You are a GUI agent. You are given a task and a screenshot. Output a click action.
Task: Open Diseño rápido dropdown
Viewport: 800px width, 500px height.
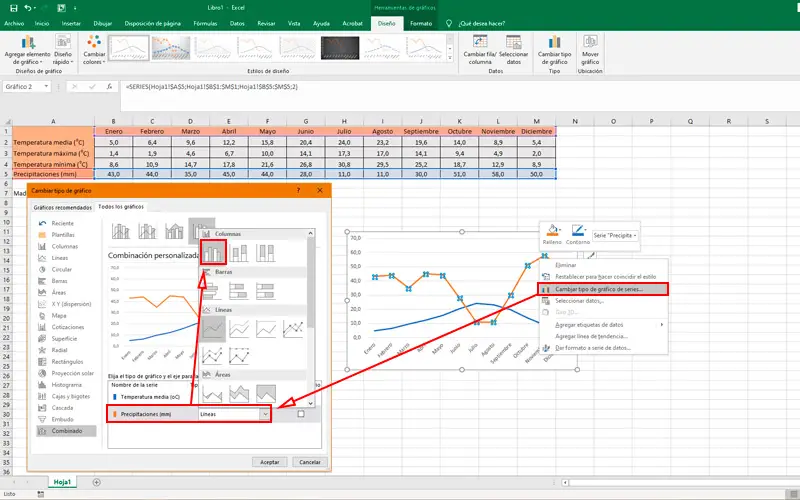[x=63, y=50]
